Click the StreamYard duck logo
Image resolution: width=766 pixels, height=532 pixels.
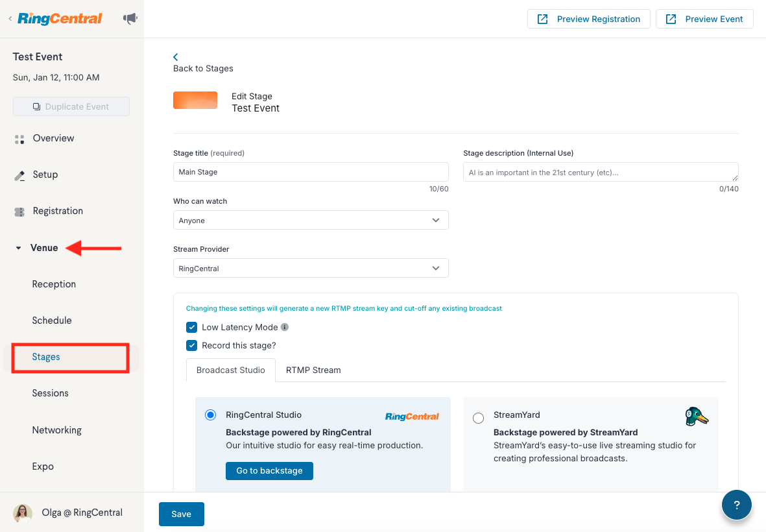point(696,417)
